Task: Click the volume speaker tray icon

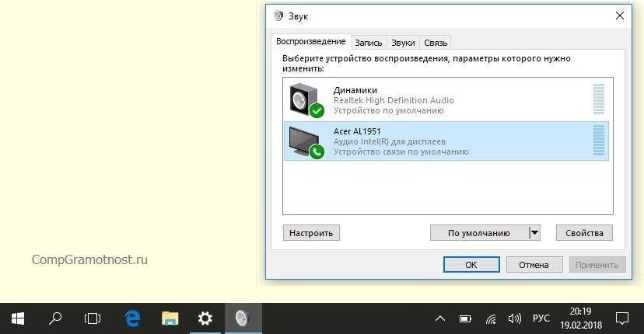Action: point(514,318)
